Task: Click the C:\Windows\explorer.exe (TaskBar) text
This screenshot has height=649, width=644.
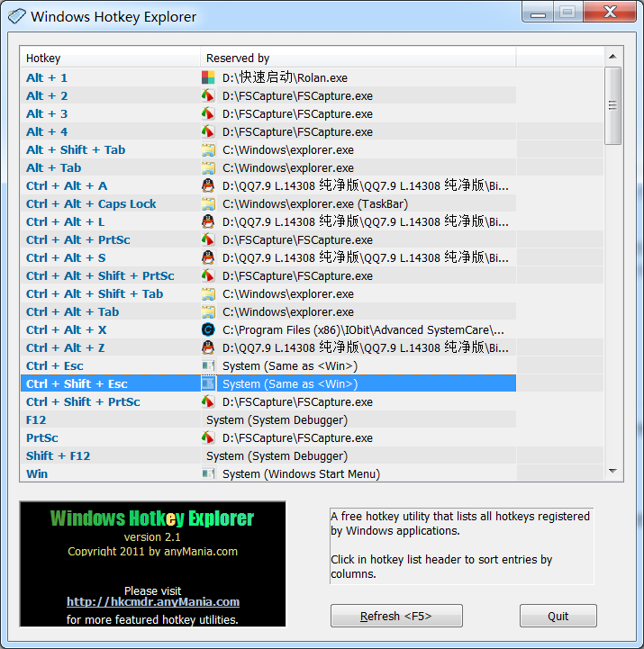Action: [315, 203]
